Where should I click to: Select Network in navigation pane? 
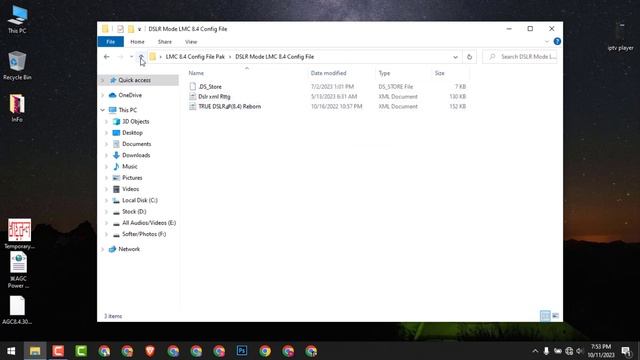(x=129, y=249)
